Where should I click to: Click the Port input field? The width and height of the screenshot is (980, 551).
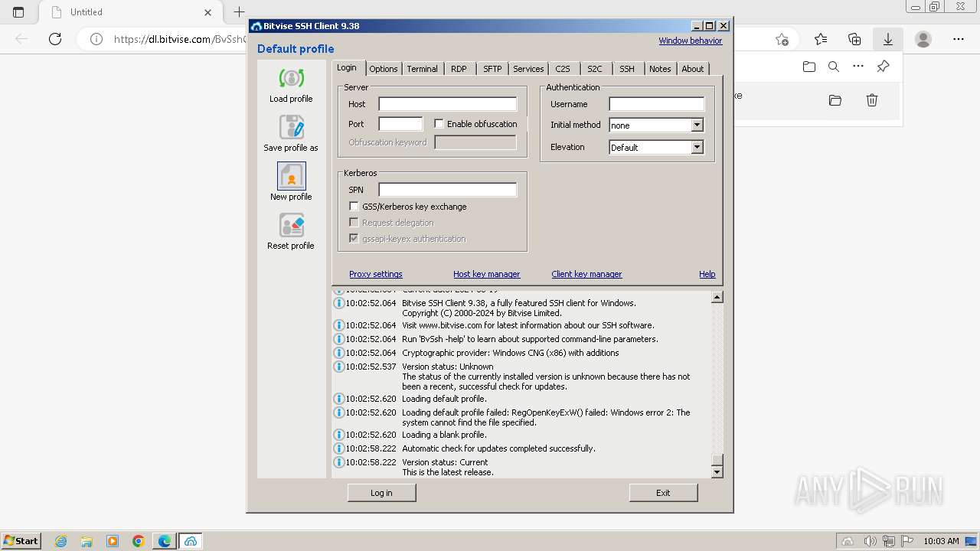(x=400, y=124)
